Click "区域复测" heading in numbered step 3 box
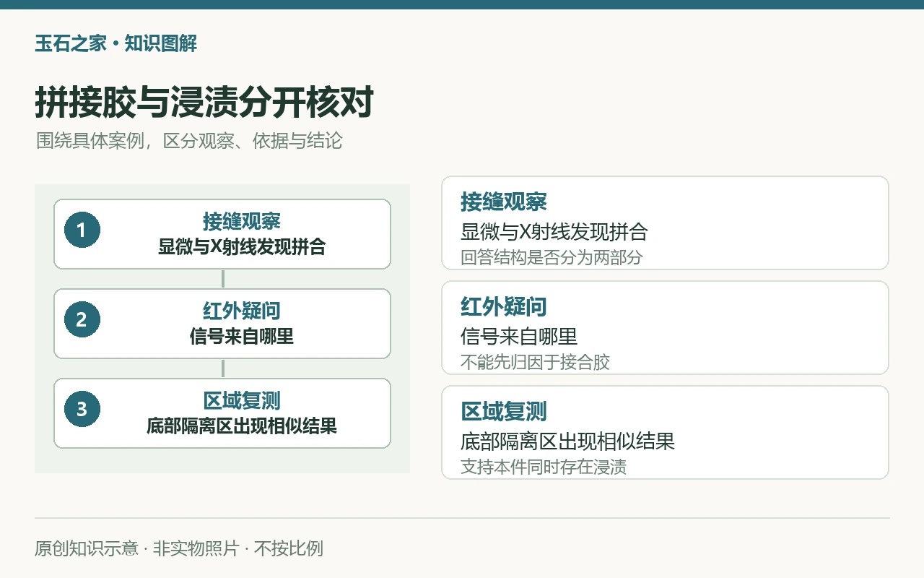The width and height of the screenshot is (924, 578). pos(241,401)
